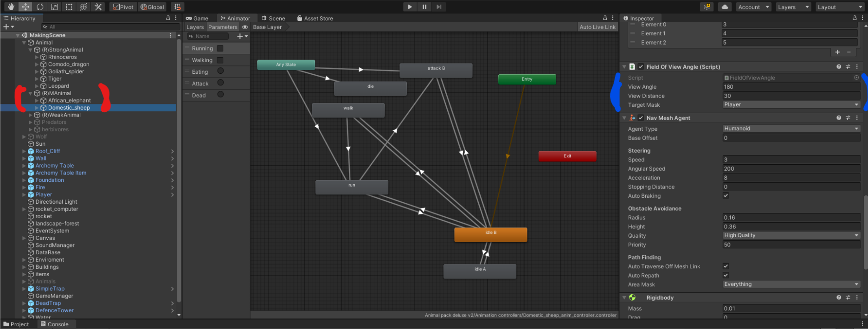
Task: Open the Target Mask dropdown
Action: pyautogui.click(x=791, y=105)
